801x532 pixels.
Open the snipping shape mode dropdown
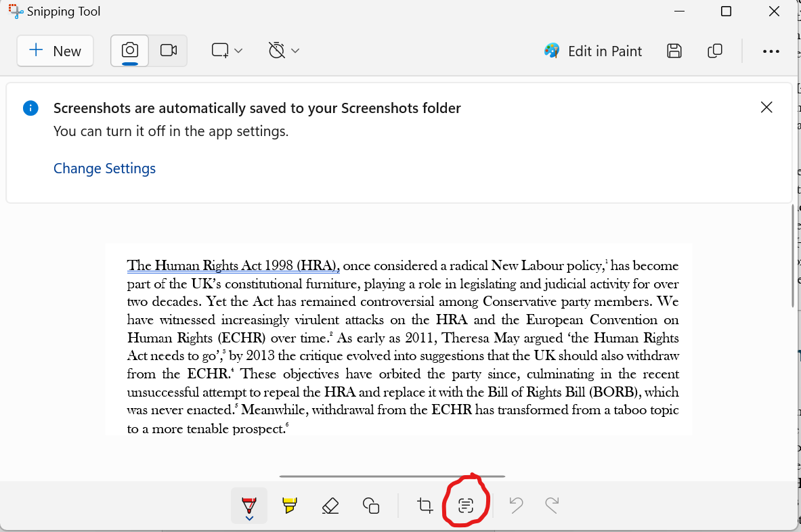(227, 51)
